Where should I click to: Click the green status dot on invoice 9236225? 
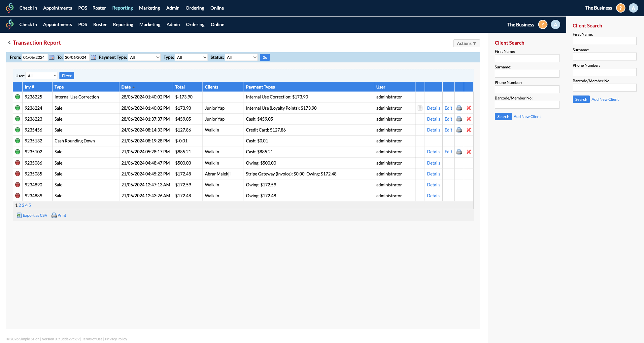pos(17,97)
